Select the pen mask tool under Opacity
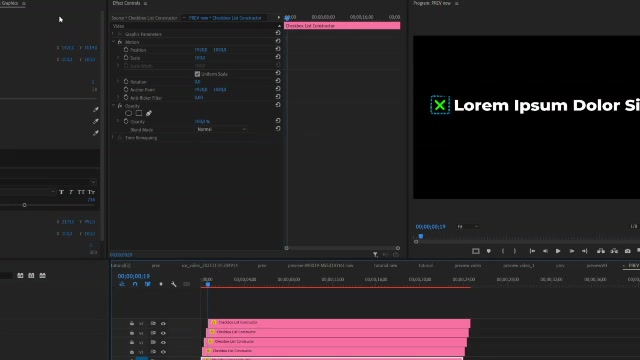The image size is (640, 360). click(x=149, y=113)
